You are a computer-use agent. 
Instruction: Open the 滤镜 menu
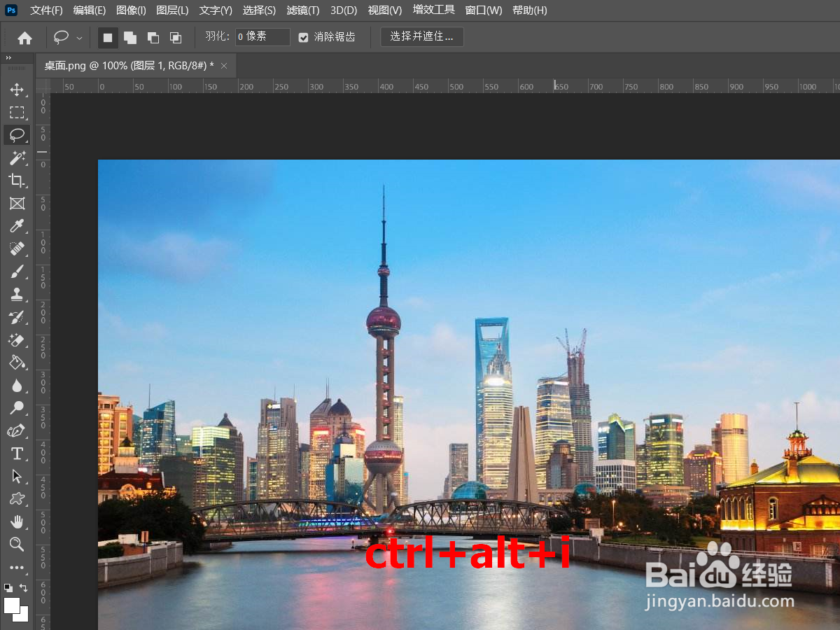[x=302, y=10]
